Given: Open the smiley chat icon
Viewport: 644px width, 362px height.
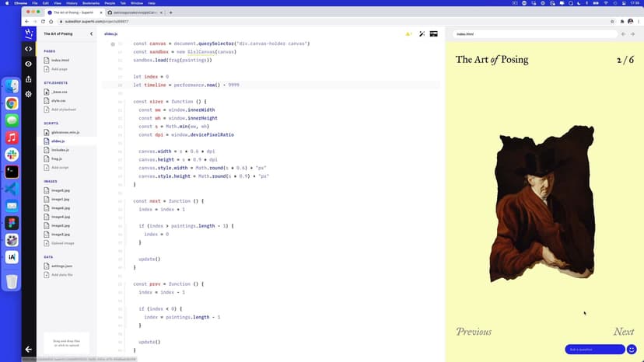Looking at the screenshot, I should [632, 350].
